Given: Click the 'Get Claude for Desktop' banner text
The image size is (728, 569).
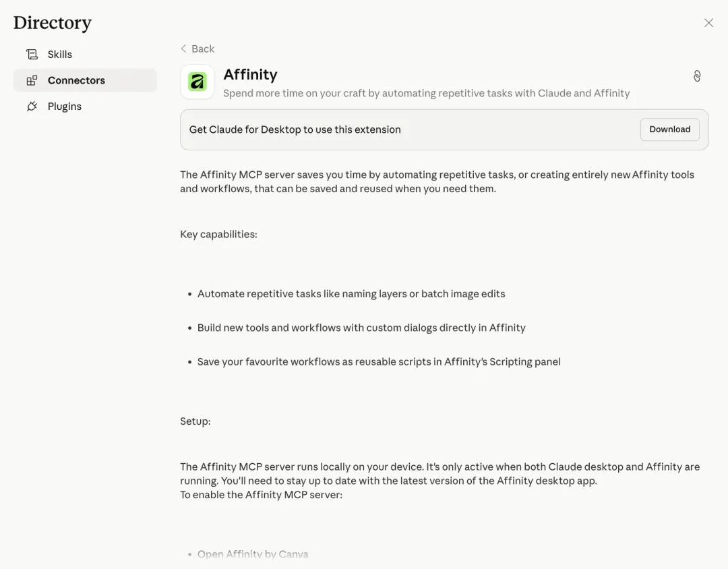Looking at the screenshot, I should tap(295, 129).
